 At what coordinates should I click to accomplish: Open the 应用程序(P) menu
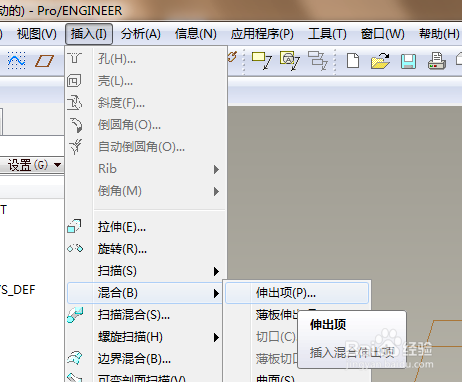[x=262, y=34]
